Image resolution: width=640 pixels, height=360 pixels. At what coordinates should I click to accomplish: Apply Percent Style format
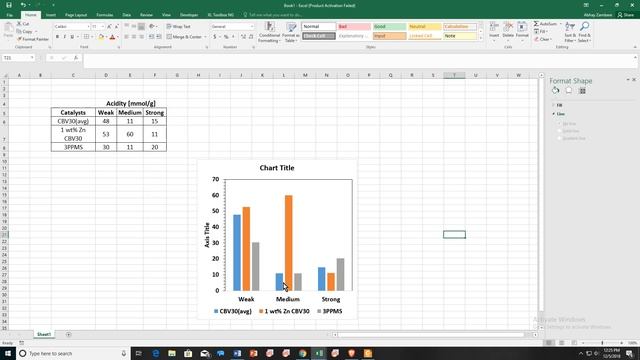(226, 37)
